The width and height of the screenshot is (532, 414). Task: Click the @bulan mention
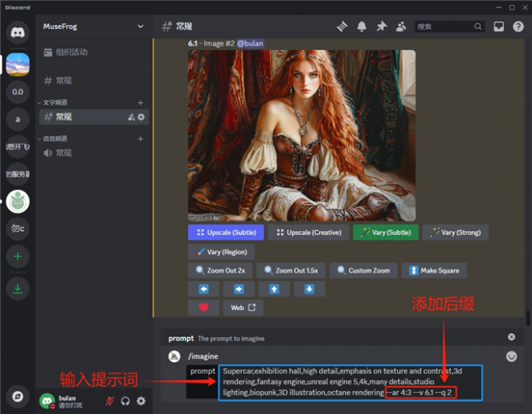250,44
